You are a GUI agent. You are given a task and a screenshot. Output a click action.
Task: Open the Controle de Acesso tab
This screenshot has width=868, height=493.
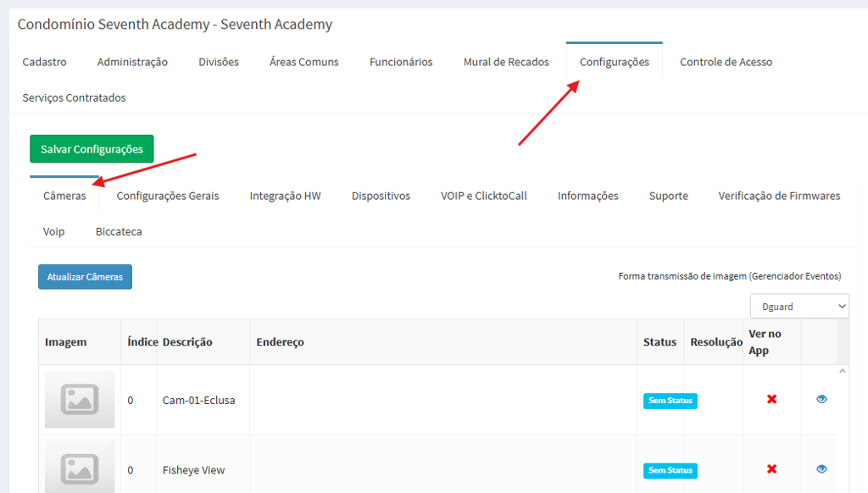click(x=726, y=62)
